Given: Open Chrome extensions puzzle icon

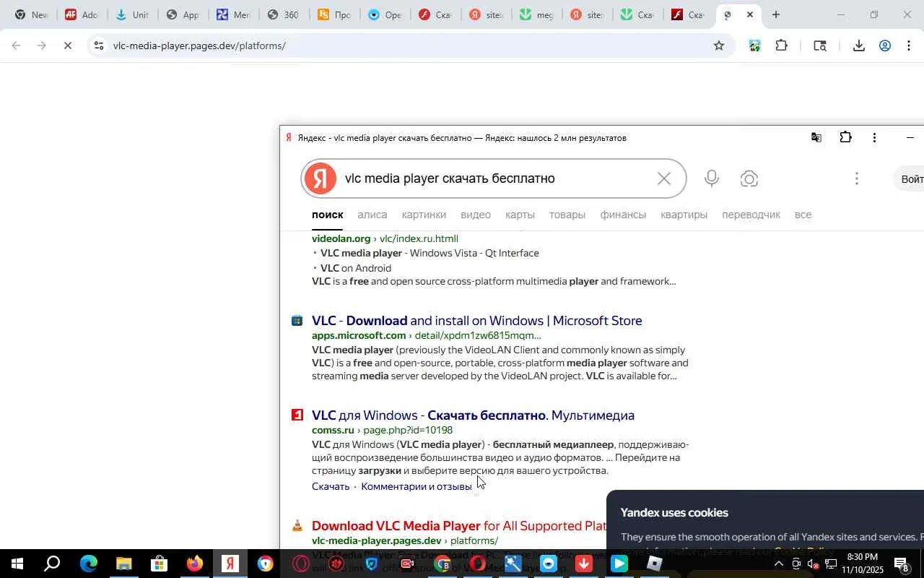Looking at the screenshot, I should (x=781, y=46).
